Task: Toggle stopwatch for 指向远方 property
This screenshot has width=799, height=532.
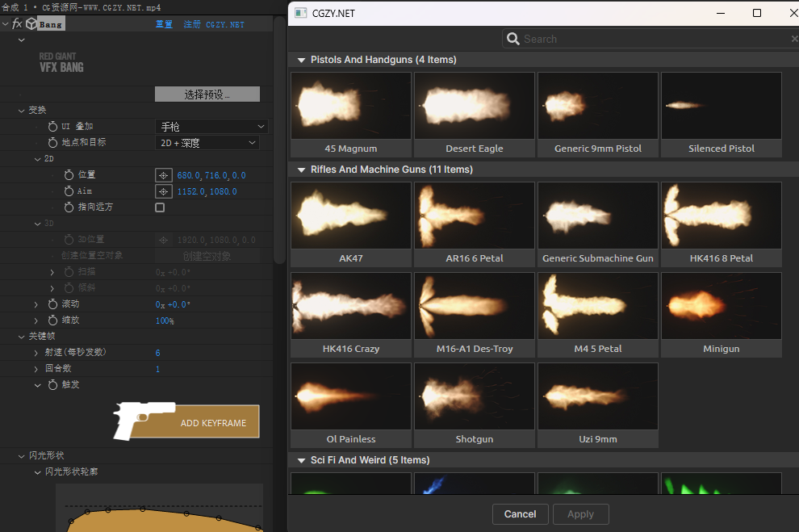Action: coord(69,207)
